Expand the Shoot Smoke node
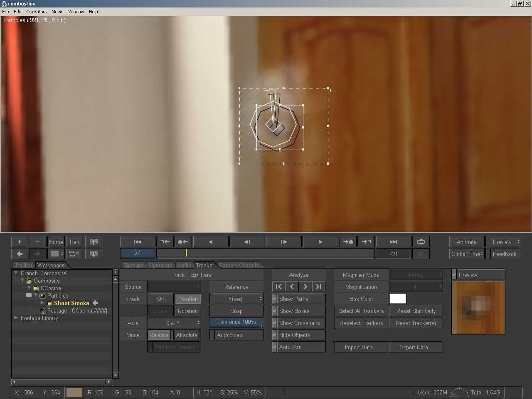The image size is (532, 399). pos(42,303)
